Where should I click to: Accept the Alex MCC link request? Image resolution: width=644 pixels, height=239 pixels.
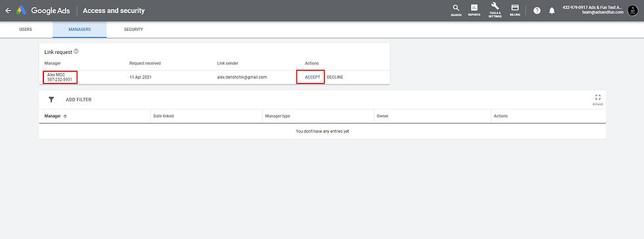pos(312,77)
